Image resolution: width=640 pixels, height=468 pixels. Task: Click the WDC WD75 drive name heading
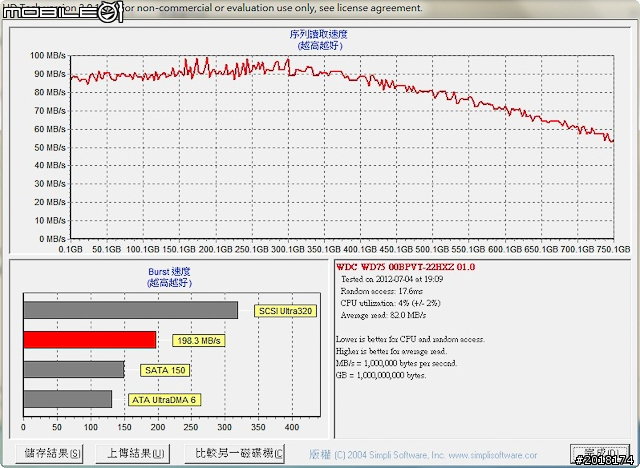[406, 267]
